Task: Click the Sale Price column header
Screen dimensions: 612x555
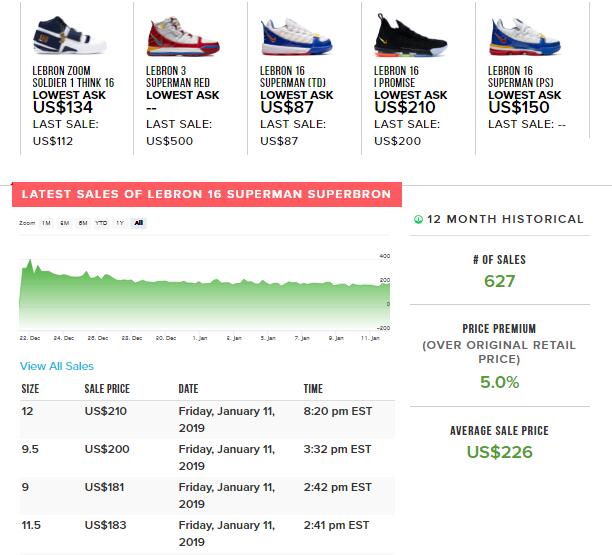Action: (x=107, y=388)
